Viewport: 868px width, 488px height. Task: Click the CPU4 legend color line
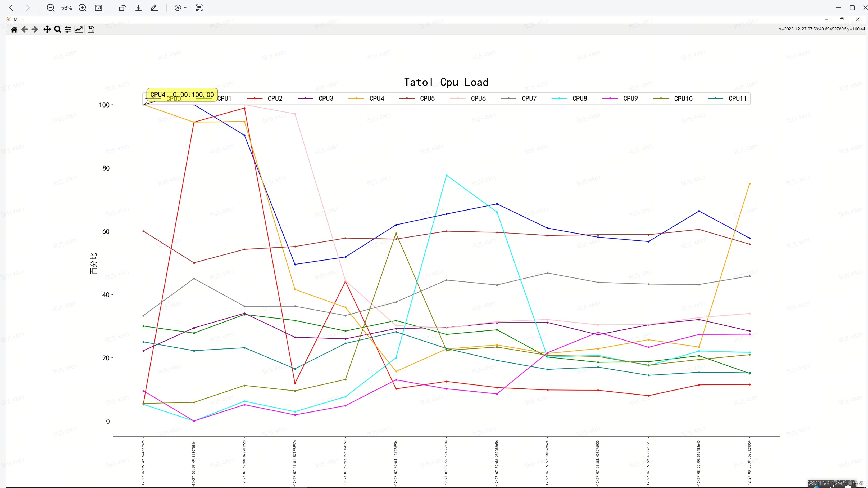[356, 99]
